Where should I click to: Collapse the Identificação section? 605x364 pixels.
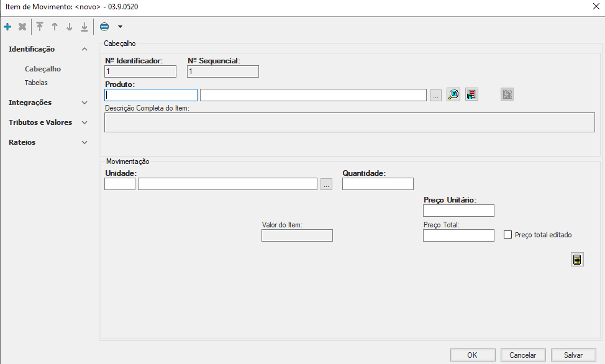pos(84,49)
